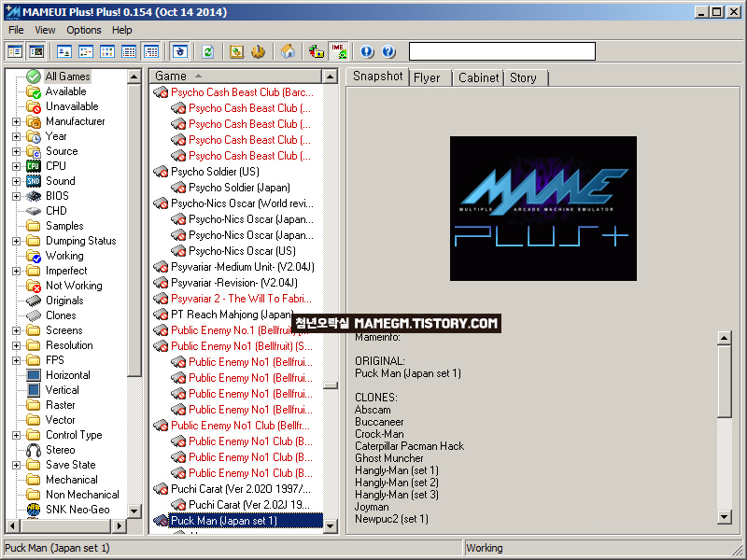Click folder tree horizontal scroll right arrow

[x=120, y=526]
